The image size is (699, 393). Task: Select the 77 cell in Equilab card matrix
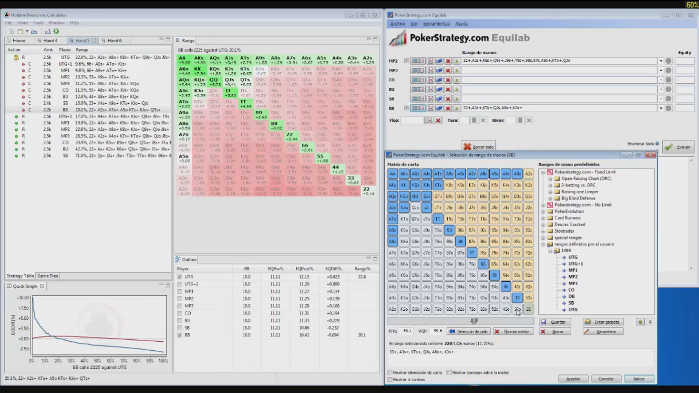(472, 252)
